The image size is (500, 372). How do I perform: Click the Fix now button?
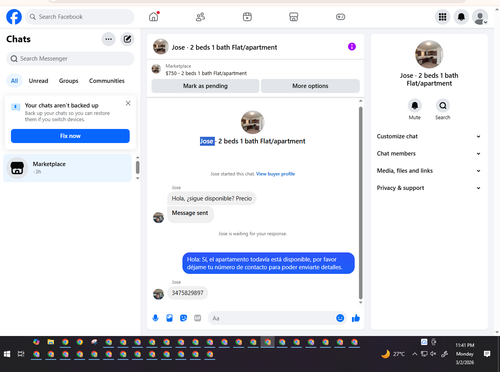pyautogui.click(x=70, y=136)
